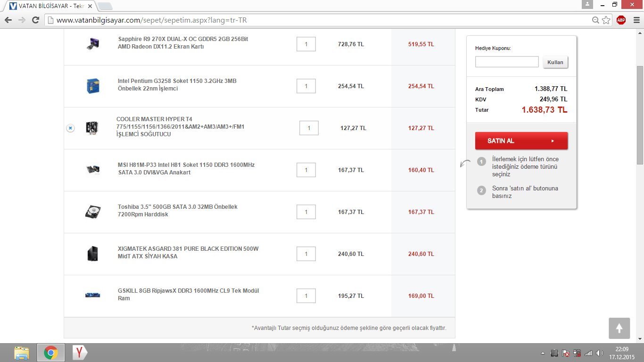Open the Sapphire R9 270X DUAL-X product link
The width and height of the screenshot is (644, 362).
click(x=183, y=43)
